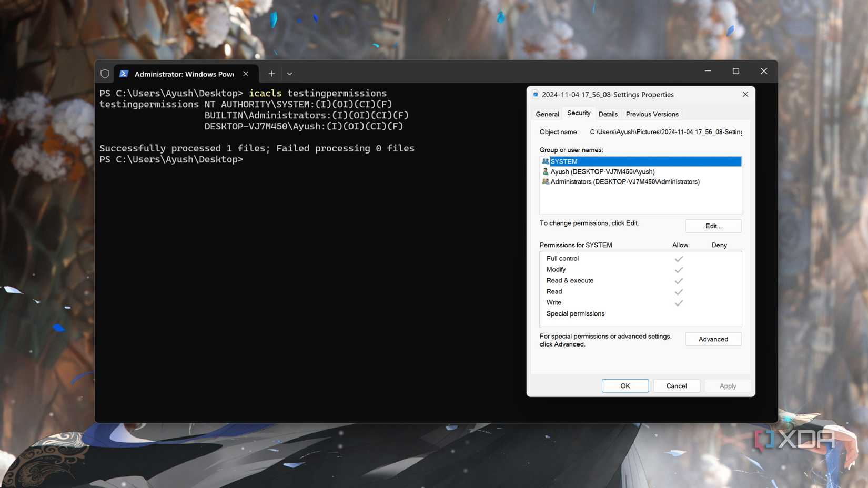The height and width of the screenshot is (488, 868).
Task: Click the Ayush user account icon
Action: coord(545,171)
